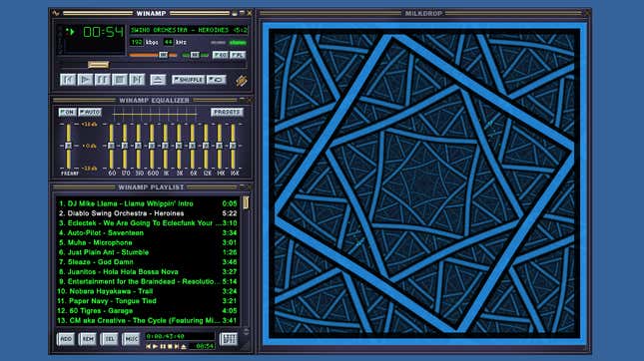
Task: Click mini stop icon in playlist footer
Action: coord(170,347)
